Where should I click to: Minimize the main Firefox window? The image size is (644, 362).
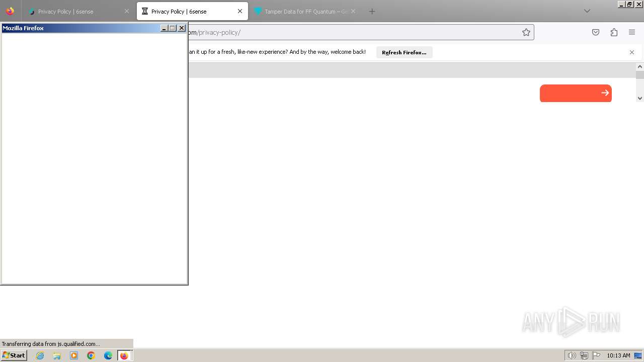[x=621, y=4]
